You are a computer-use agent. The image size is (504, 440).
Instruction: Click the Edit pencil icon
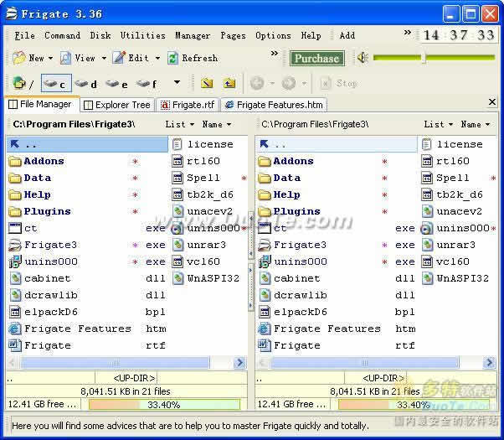(x=119, y=58)
